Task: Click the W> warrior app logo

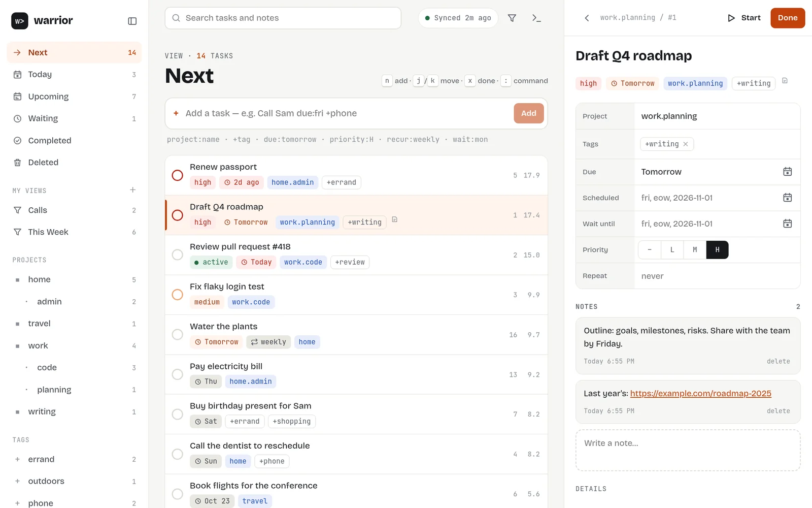Action: click(20, 21)
